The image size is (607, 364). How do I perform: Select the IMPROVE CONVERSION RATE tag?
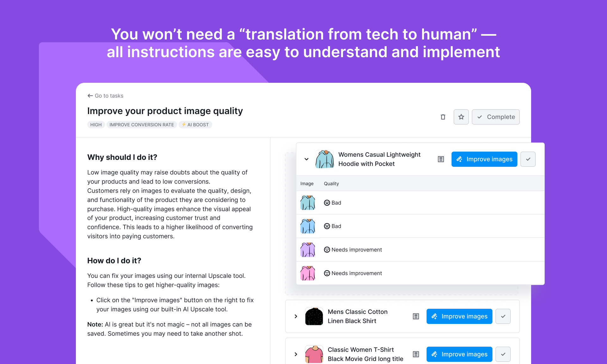(141, 125)
